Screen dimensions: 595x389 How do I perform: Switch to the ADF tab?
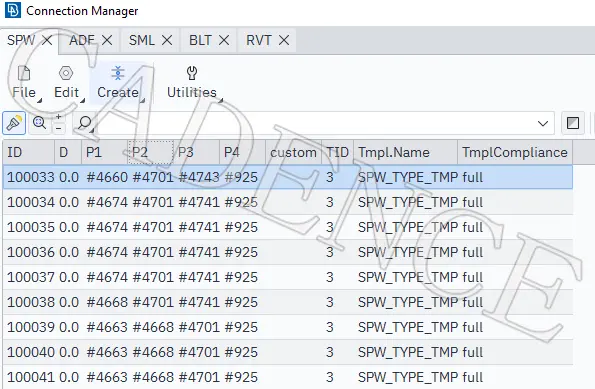[x=82, y=40]
